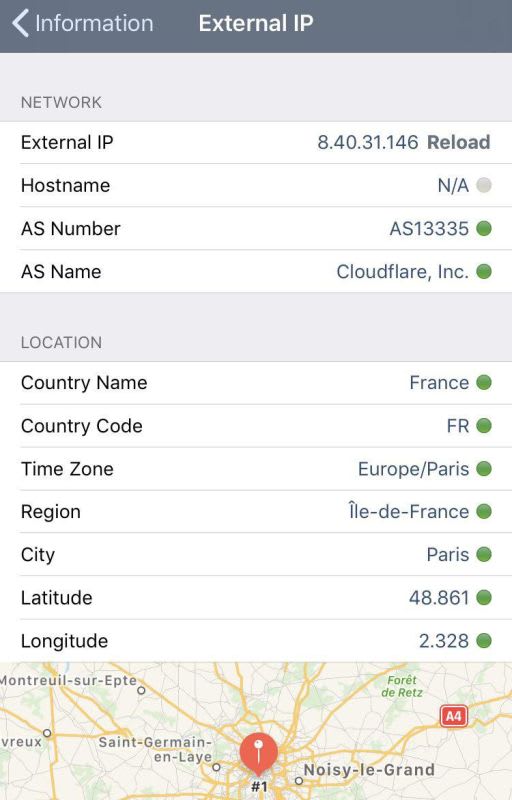Screen dimensions: 512x800
Task: Tap the green Region indicator dot
Action: coord(483,511)
